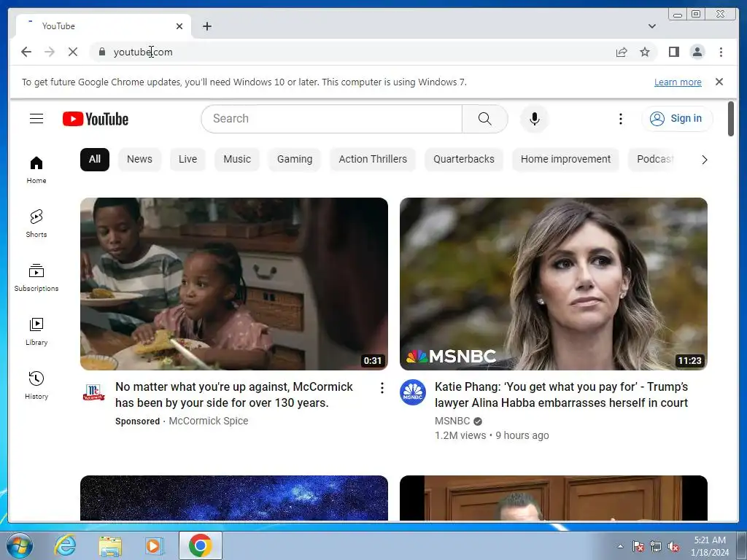Click McCormick Spice advertiser name

(209, 421)
